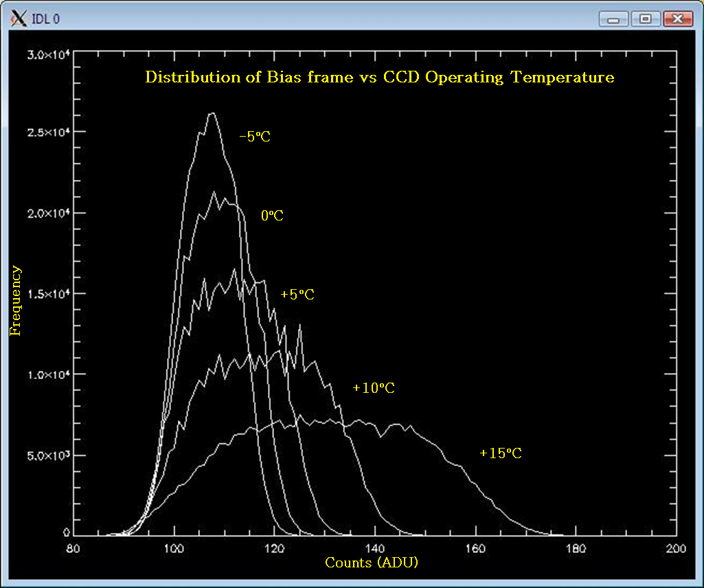
Task: Close the IDL 0 window
Action: pos(677,19)
